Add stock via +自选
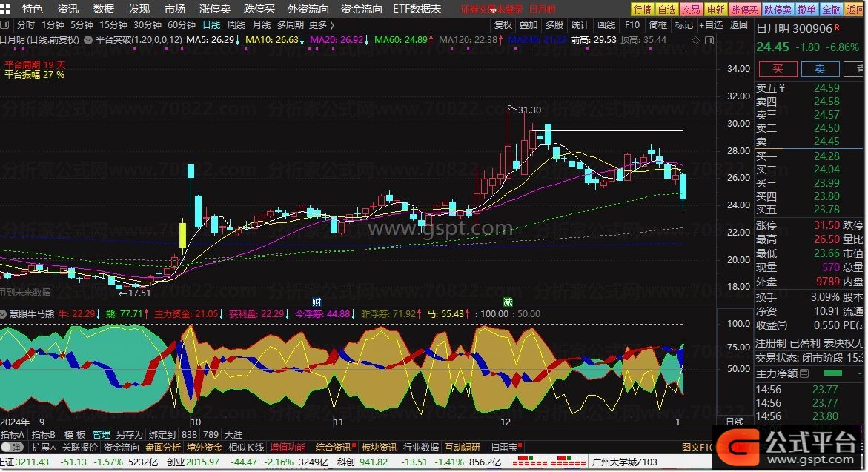This screenshot has width=868, height=472. coord(711,25)
